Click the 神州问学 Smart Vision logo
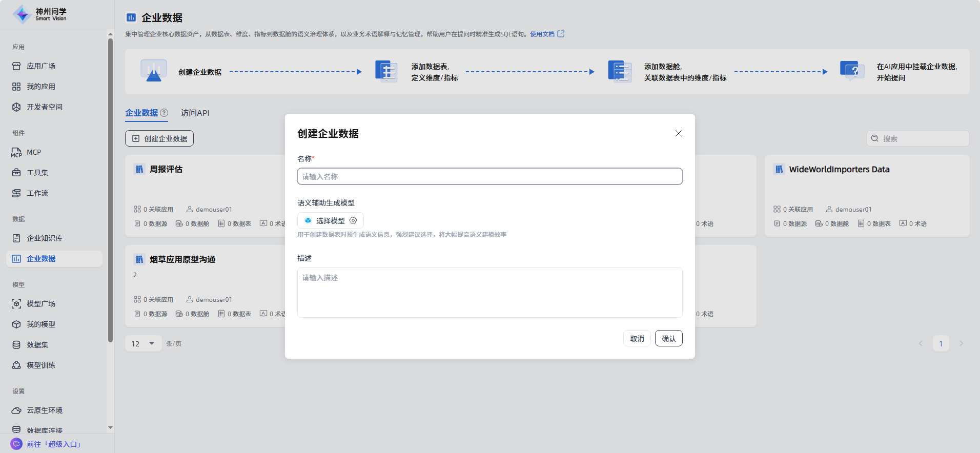The height and width of the screenshot is (453, 980). pos(40,14)
